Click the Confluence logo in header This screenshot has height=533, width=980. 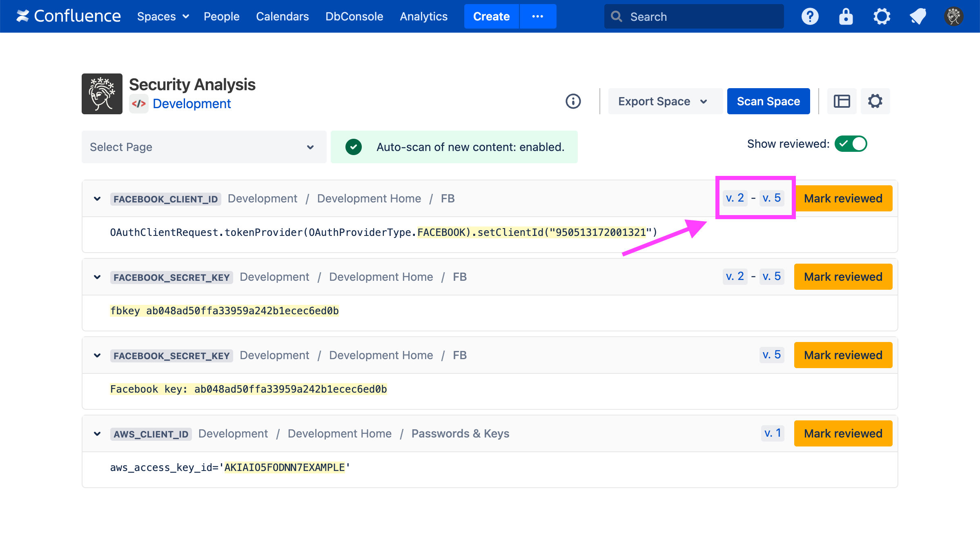pyautogui.click(x=69, y=16)
